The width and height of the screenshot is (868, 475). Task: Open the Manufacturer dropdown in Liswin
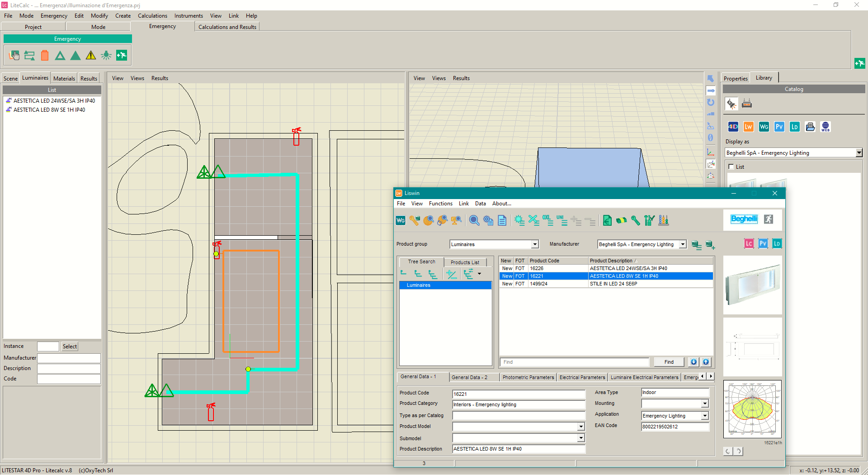[683, 244]
